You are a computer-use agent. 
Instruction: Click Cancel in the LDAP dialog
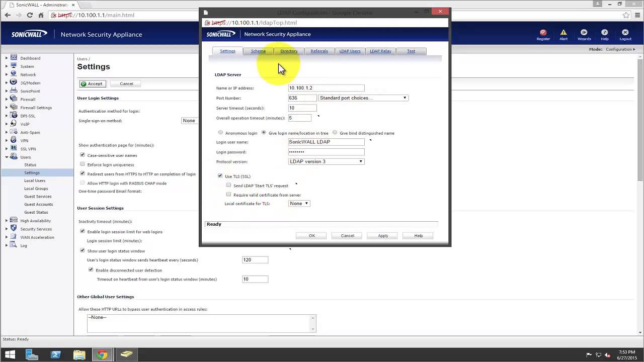[x=347, y=235]
